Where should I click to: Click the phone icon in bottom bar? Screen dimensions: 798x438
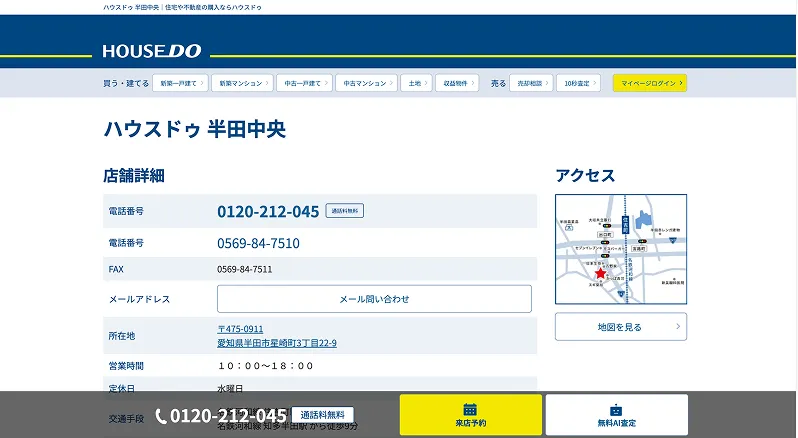click(161, 417)
